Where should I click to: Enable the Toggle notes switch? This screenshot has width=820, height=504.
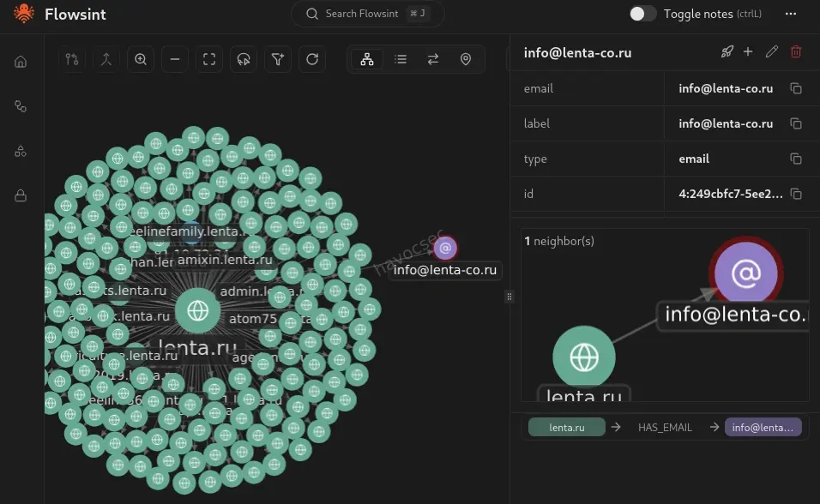(642, 14)
